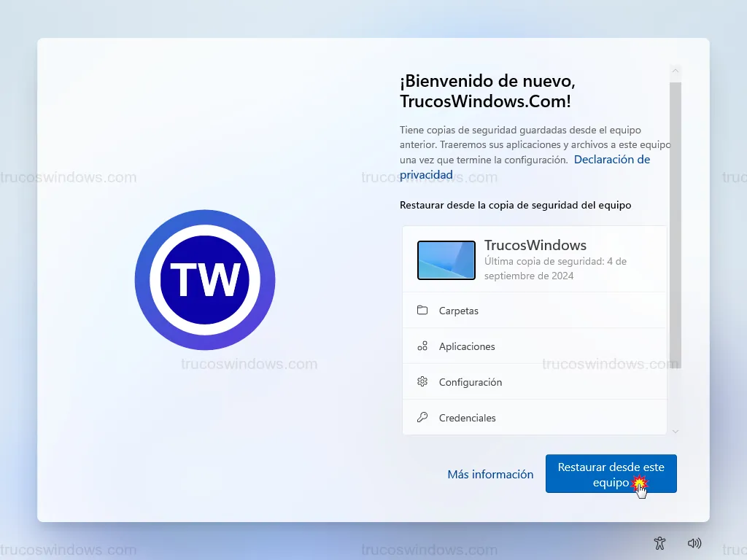Image resolution: width=747 pixels, height=560 pixels.
Task: Select the Credenciales row label
Action: [468, 418]
